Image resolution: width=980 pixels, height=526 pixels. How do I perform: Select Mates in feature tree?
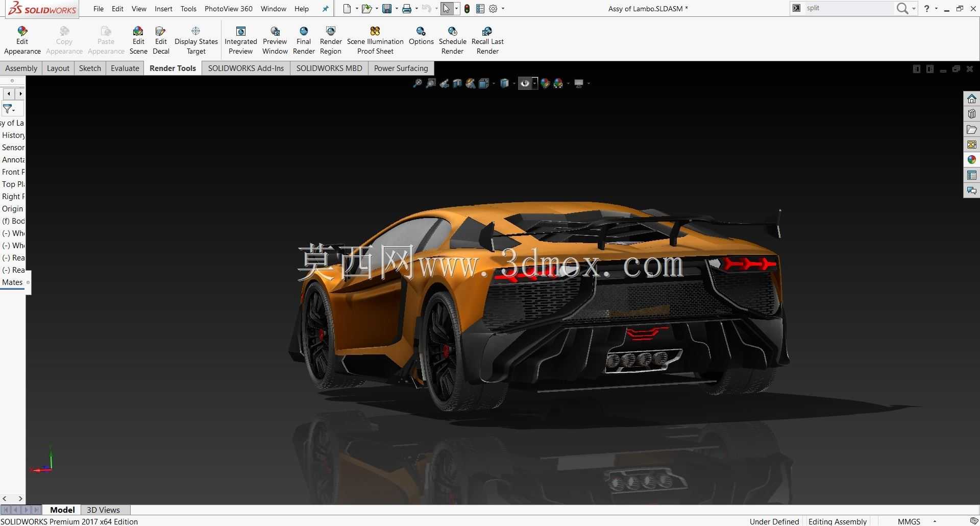coord(12,282)
